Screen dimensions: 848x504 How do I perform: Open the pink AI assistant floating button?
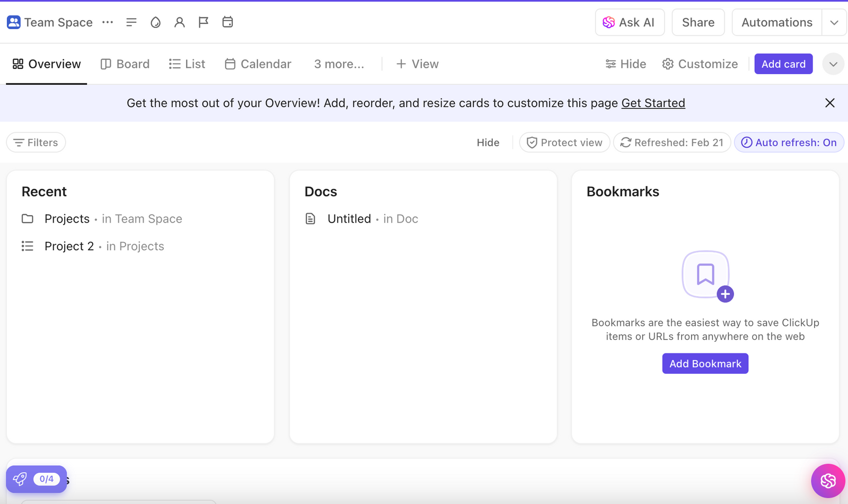click(828, 481)
